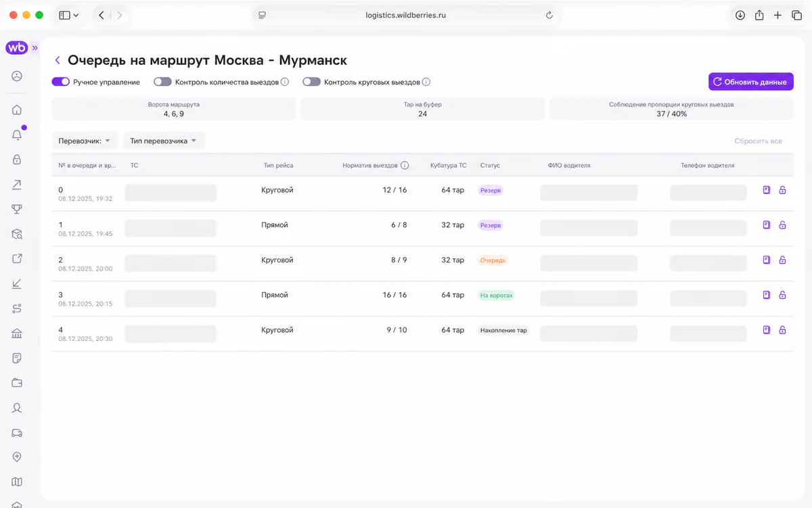Open the trophy icon in sidebar
This screenshot has width=812, height=508.
(x=17, y=209)
